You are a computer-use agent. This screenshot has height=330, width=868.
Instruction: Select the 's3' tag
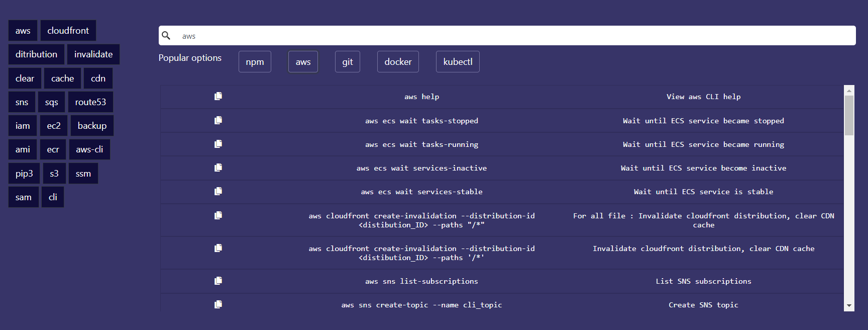(x=54, y=174)
